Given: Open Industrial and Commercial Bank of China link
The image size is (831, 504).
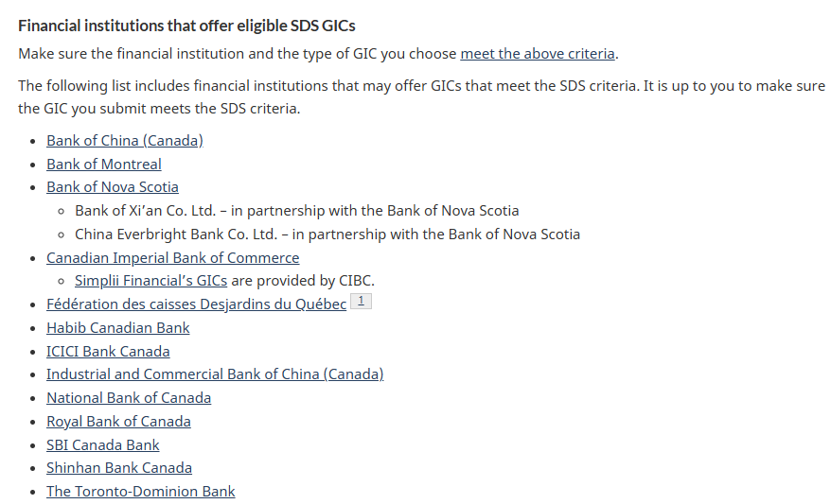Looking at the screenshot, I should (x=215, y=374).
